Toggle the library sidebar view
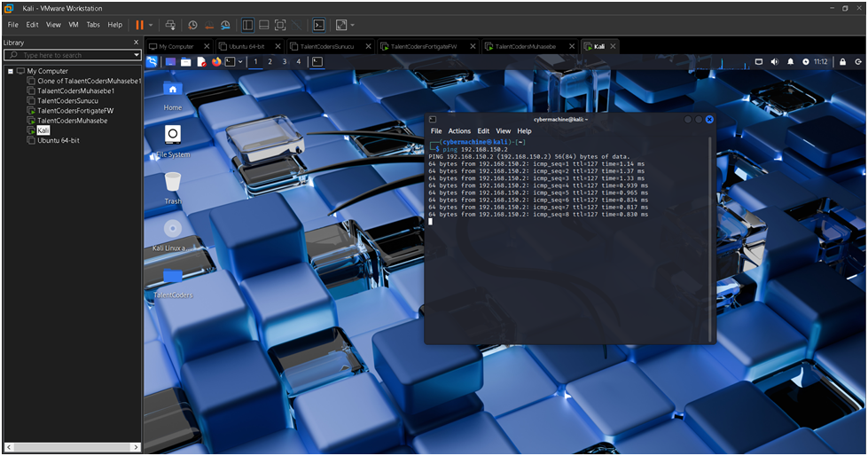 pos(247,25)
